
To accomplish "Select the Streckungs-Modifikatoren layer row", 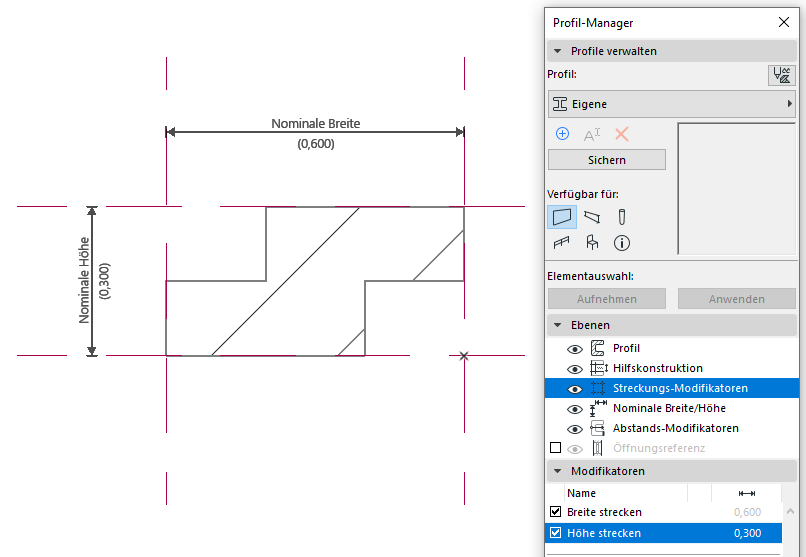I will [x=672, y=388].
